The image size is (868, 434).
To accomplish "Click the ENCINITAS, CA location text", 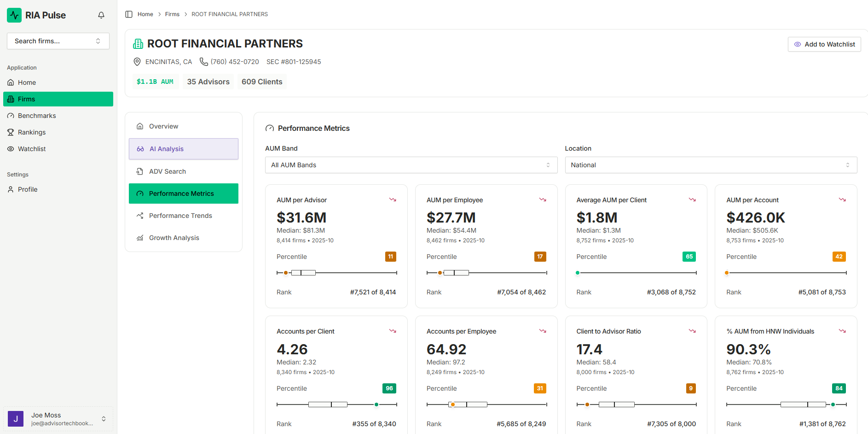I will (168, 62).
